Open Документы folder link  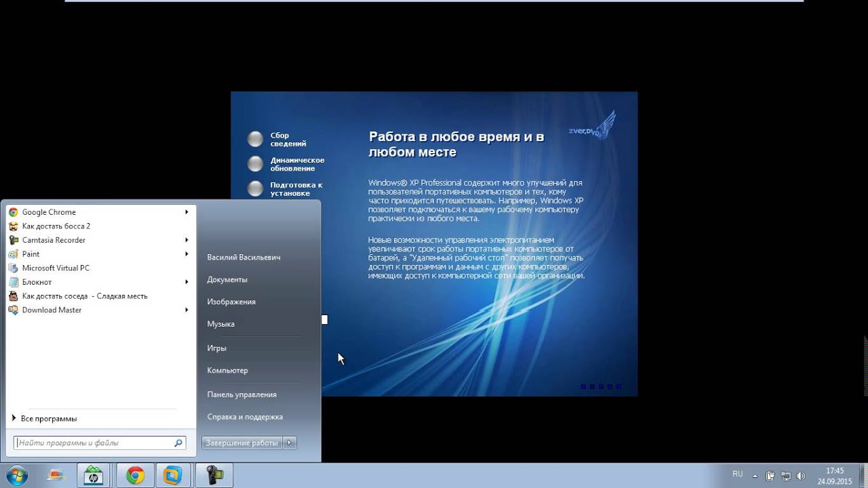(227, 280)
